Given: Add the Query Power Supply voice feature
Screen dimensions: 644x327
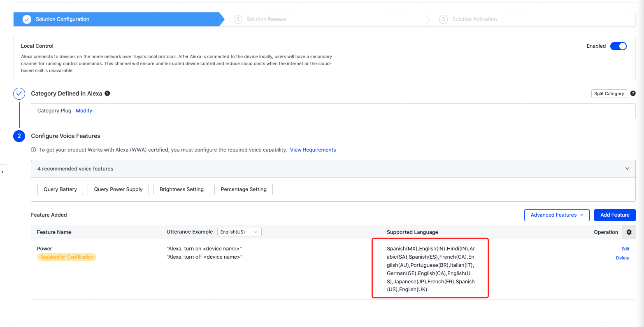Looking at the screenshot, I should click(x=118, y=189).
